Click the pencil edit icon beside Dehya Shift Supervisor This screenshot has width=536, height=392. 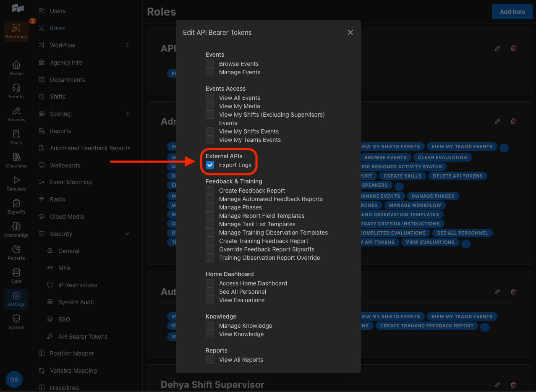pyautogui.click(x=497, y=385)
